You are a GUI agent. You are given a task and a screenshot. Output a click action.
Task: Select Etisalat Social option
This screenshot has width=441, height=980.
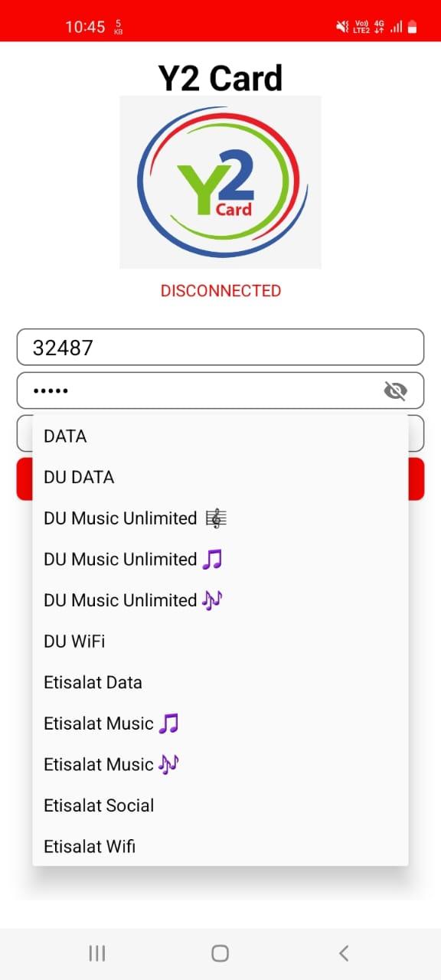click(x=220, y=805)
